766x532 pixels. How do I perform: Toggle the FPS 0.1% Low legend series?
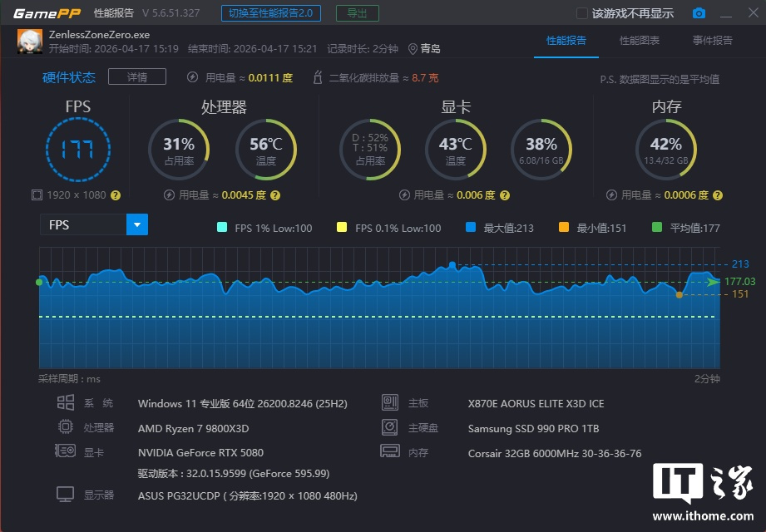[x=342, y=228]
